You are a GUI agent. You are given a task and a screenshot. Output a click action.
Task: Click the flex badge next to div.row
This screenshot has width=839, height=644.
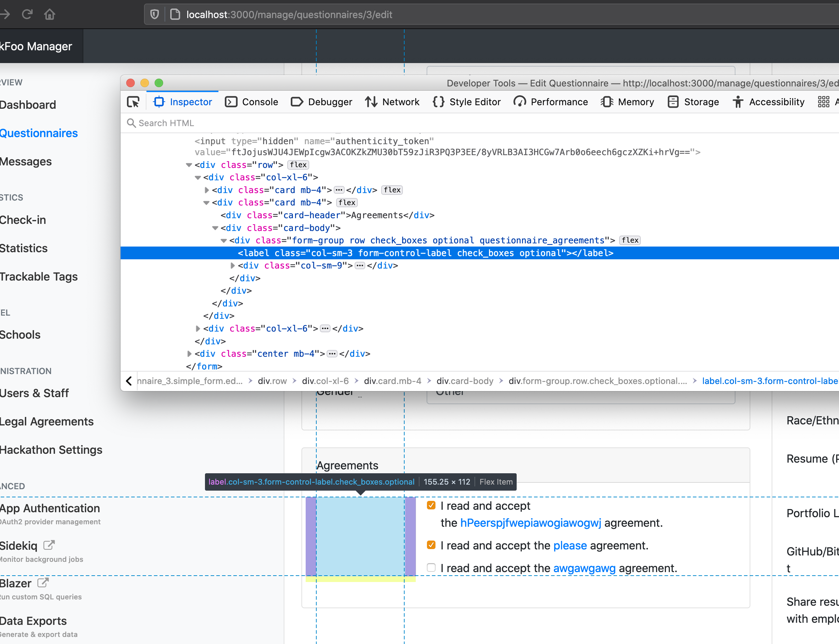(298, 165)
